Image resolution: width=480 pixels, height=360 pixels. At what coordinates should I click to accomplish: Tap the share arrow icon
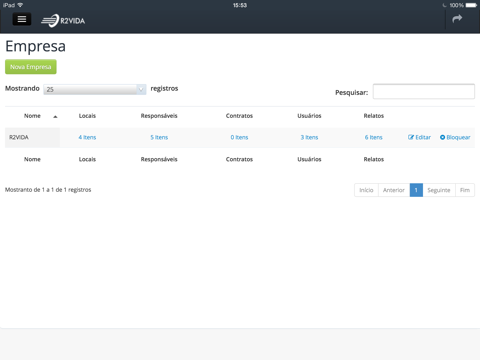(457, 19)
